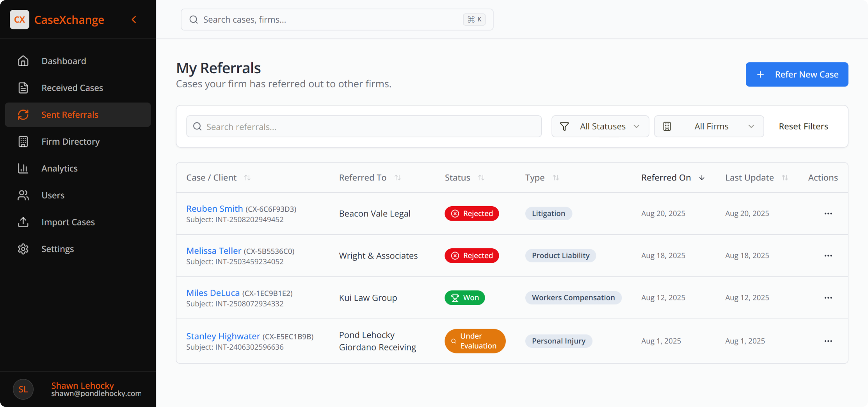
Task: Open the Users page in sidebar
Action: tap(53, 195)
